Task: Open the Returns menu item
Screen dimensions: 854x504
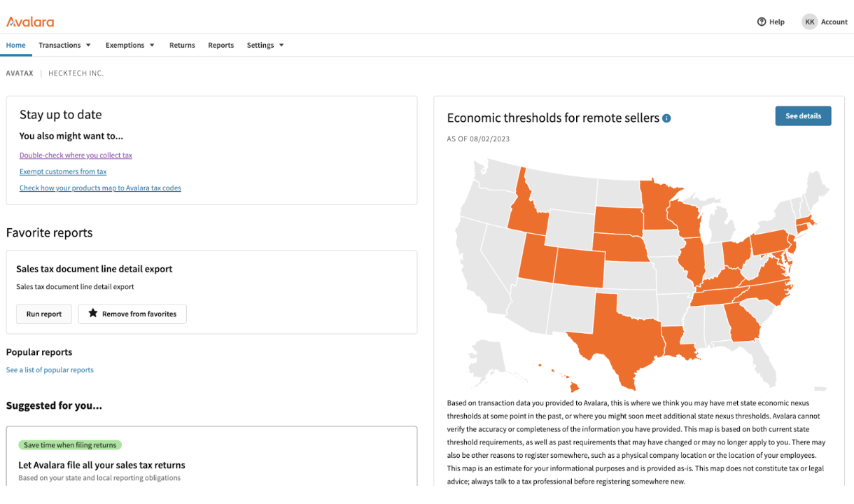Action: coord(182,45)
